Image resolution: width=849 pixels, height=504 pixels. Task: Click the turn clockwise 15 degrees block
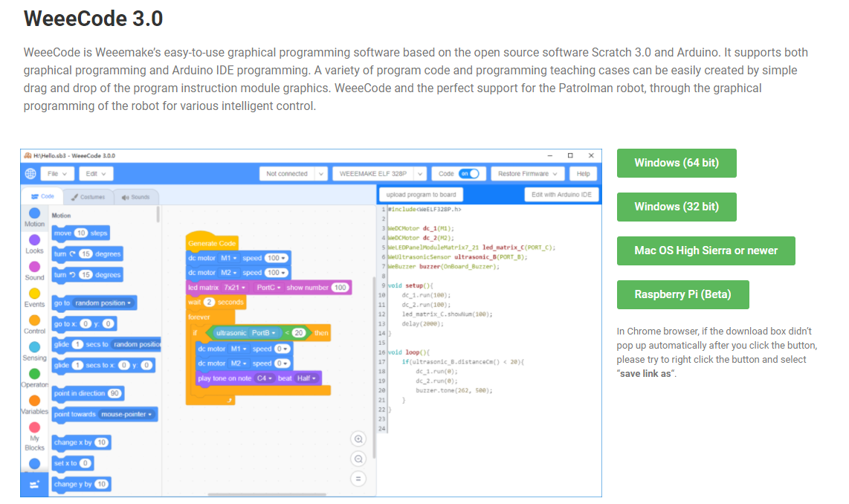pos(87,254)
